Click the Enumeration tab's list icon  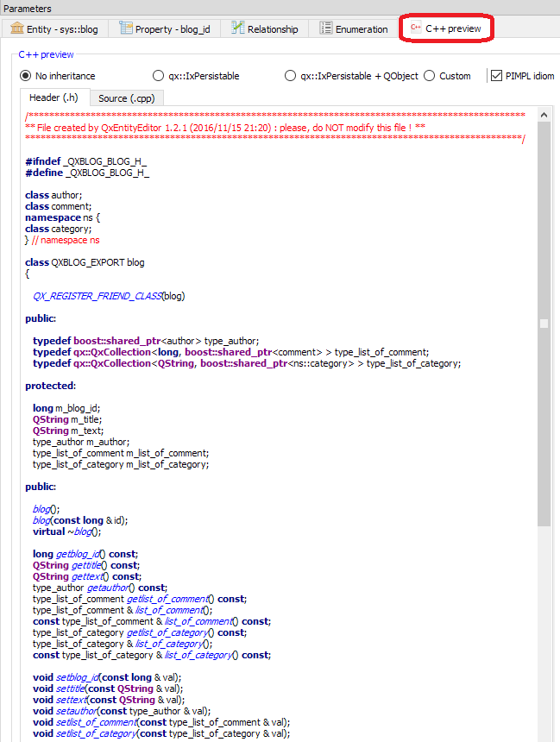click(x=326, y=28)
